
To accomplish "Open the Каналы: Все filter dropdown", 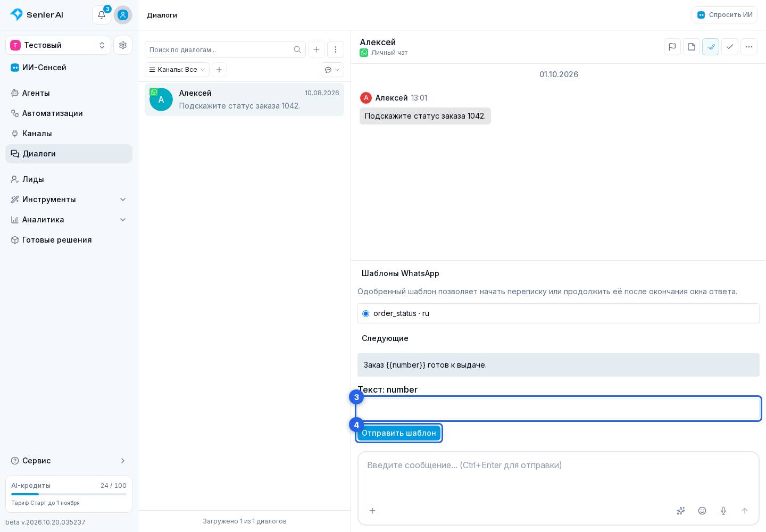I will pyautogui.click(x=177, y=70).
